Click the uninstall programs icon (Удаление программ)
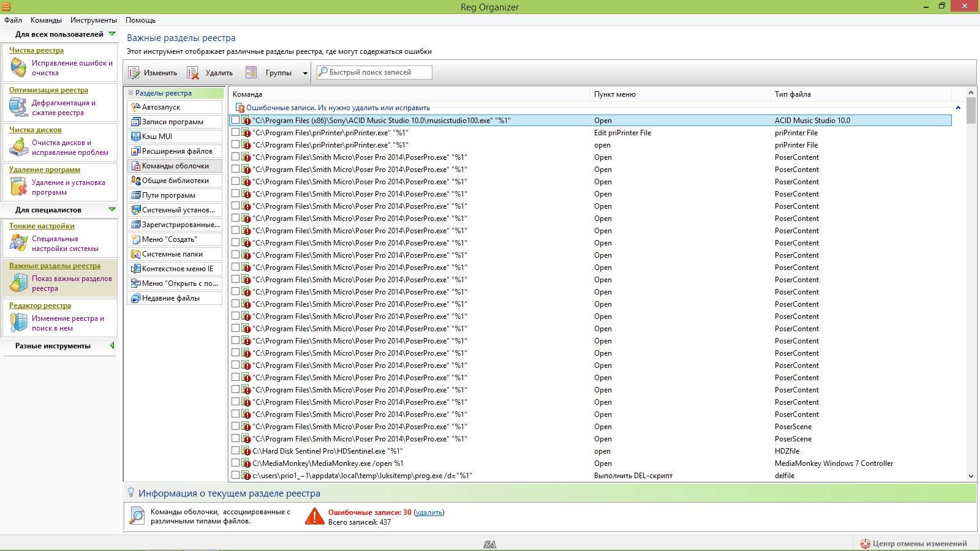 tap(18, 187)
